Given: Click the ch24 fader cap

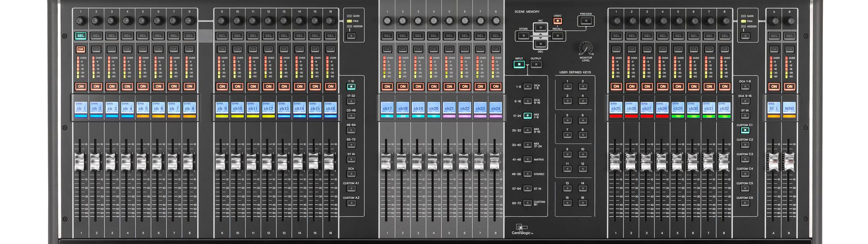Looking at the screenshot, I should click(494, 162).
